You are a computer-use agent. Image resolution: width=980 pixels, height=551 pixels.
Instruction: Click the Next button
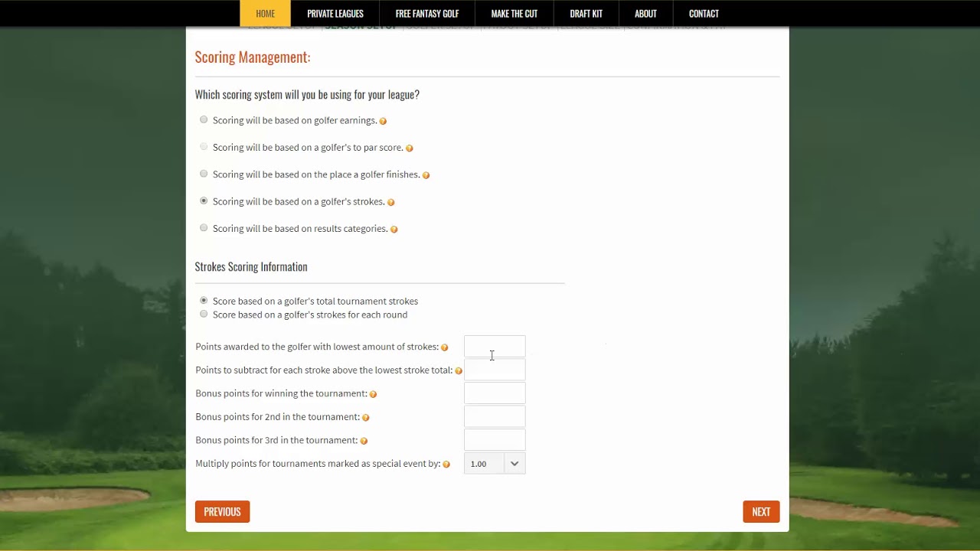point(761,512)
